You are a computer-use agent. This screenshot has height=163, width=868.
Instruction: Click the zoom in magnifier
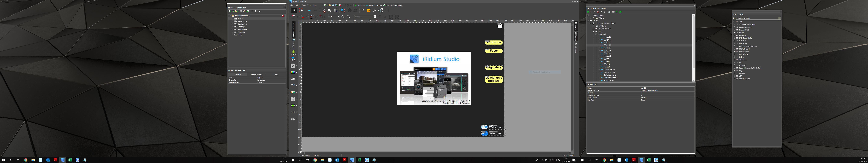[343, 17]
